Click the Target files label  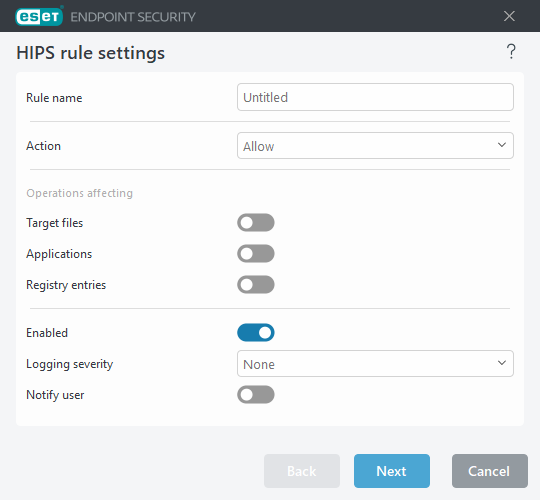[54, 223]
